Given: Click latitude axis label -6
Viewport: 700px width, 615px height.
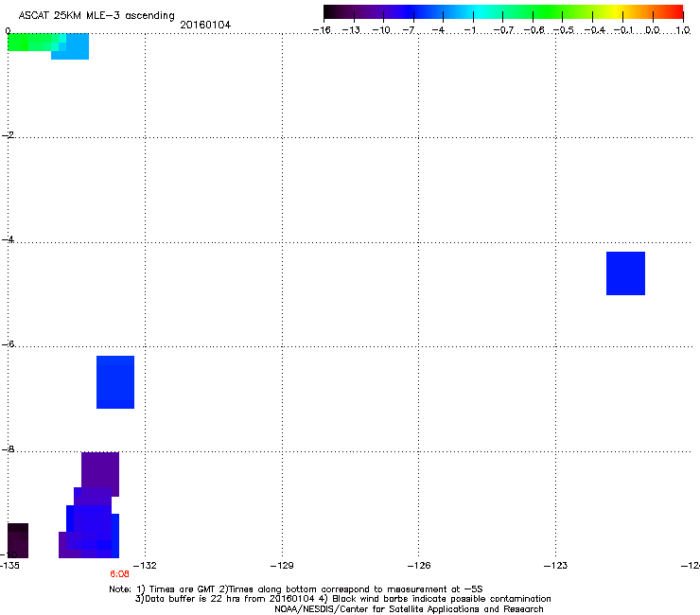Looking at the screenshot, I should click(8, 344).
